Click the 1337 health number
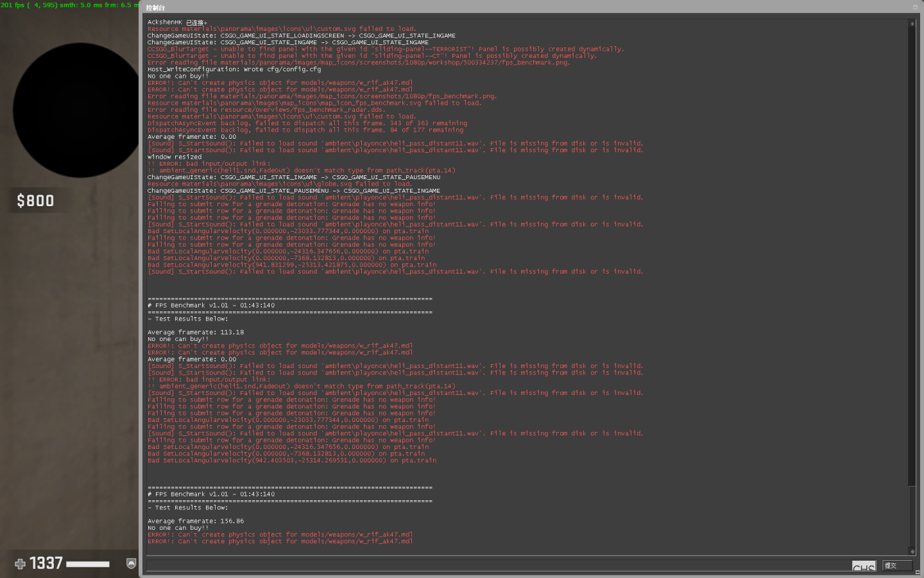Image resolution: width=924 pixels, height=578 pixels. [x=46, y=563]
